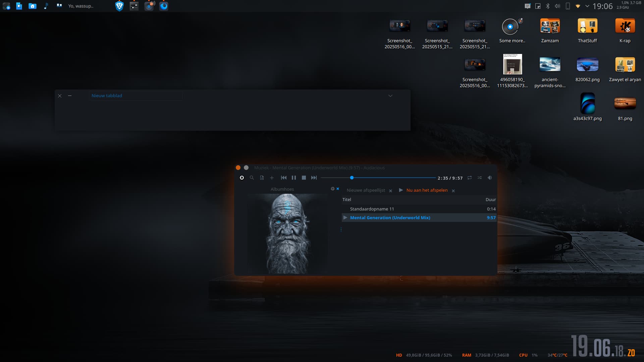Open the Audacious volume control
This screenshot has height=362, width=644.
point(490,178)
